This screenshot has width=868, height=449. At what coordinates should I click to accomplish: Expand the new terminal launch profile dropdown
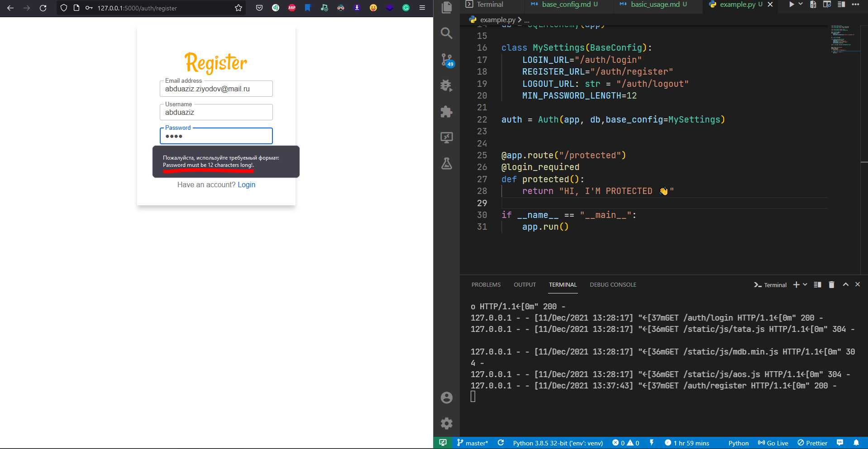(x=805, y=285)
